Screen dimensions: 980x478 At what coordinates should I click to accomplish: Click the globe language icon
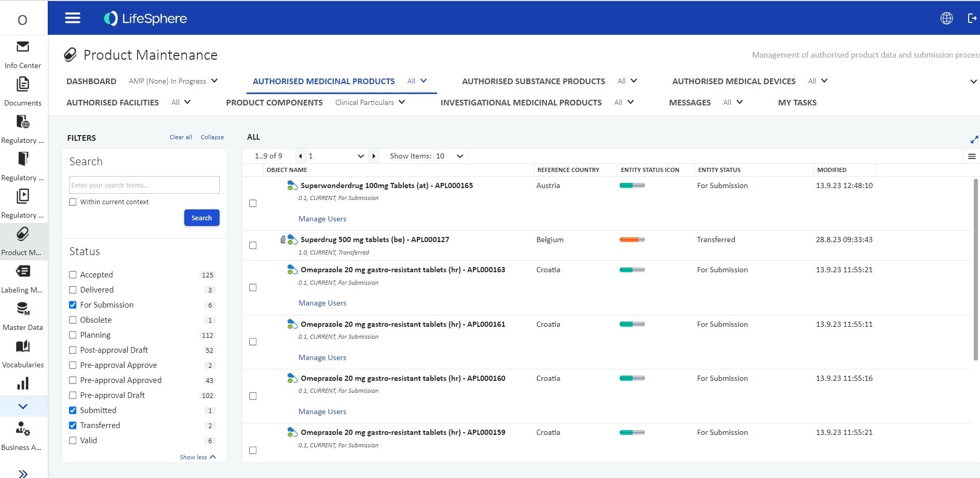[946, 18]
